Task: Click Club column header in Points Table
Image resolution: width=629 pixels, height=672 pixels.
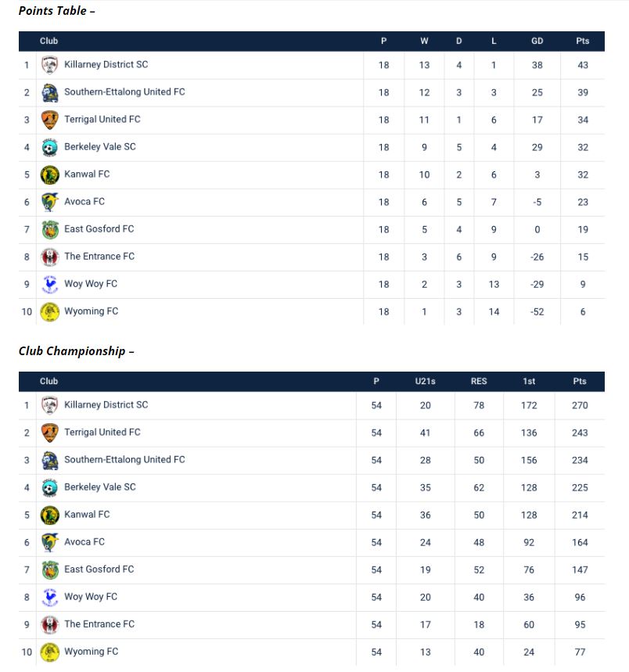Action: pos(49,41)
